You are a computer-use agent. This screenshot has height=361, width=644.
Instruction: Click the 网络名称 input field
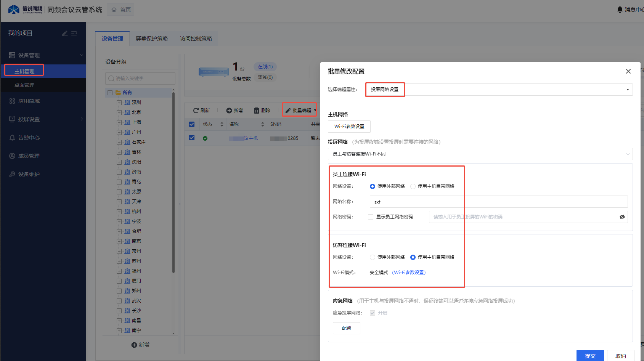click(498, 202)
